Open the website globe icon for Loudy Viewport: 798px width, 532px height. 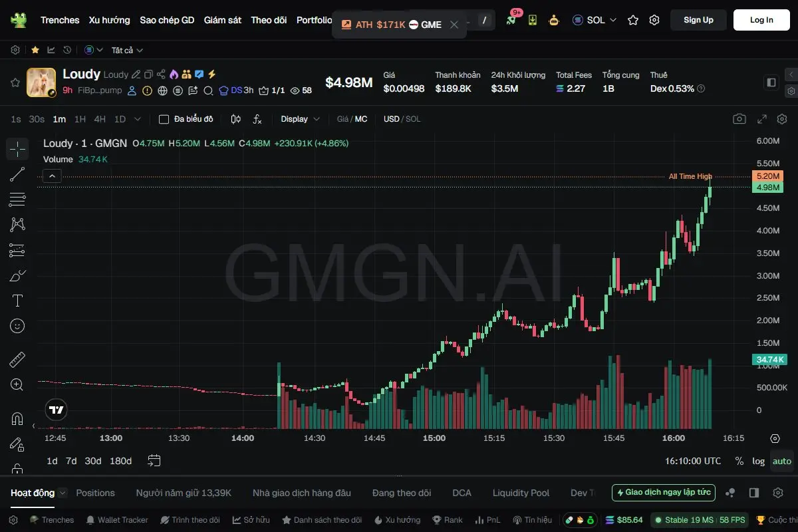[162, 90]
